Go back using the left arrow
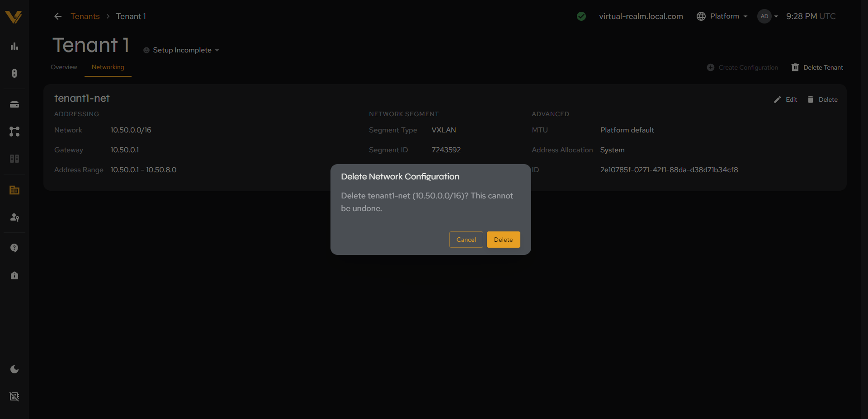The width and height of the screenshot is (868, 419). 58,16
